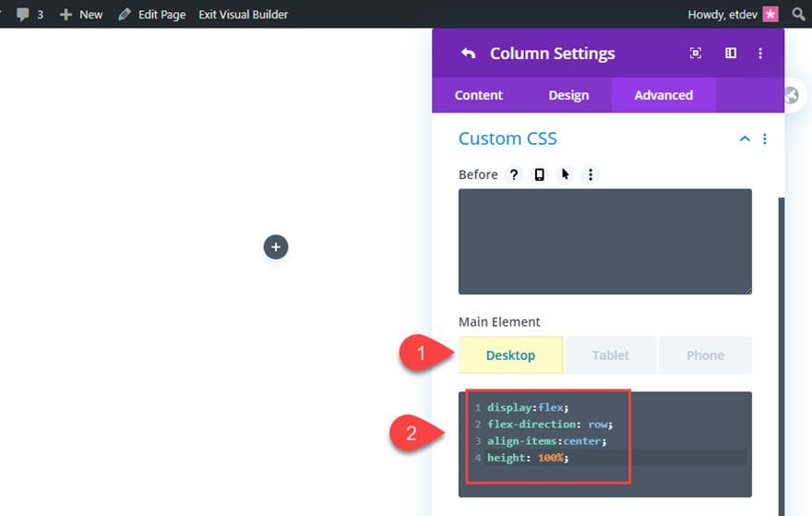Viewport: 812px width, 516px height.
Task: Click the expand modal fullscreen icon
Action: [696, 54]
